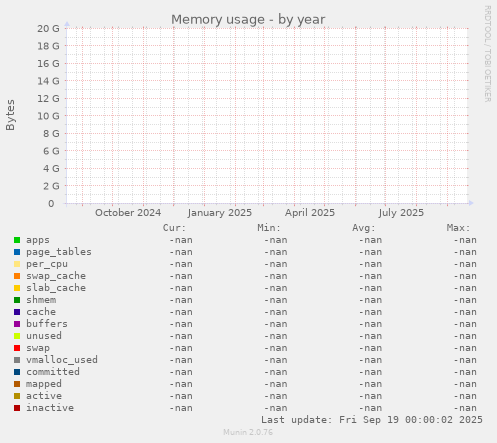
Task: Click the Min value in cache row
Action: [275, 312]
